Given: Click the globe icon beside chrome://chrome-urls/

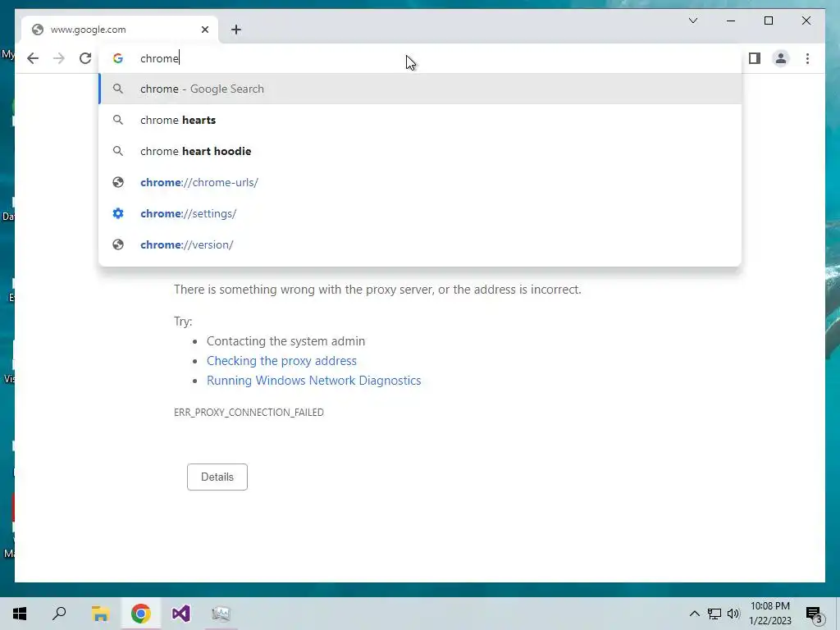Looking at the screenshot, I should tap(118, 182).
